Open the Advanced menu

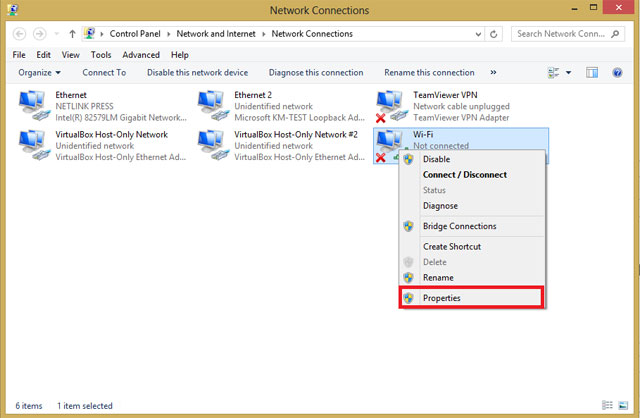pyautogui.click(x=141, y=55)
